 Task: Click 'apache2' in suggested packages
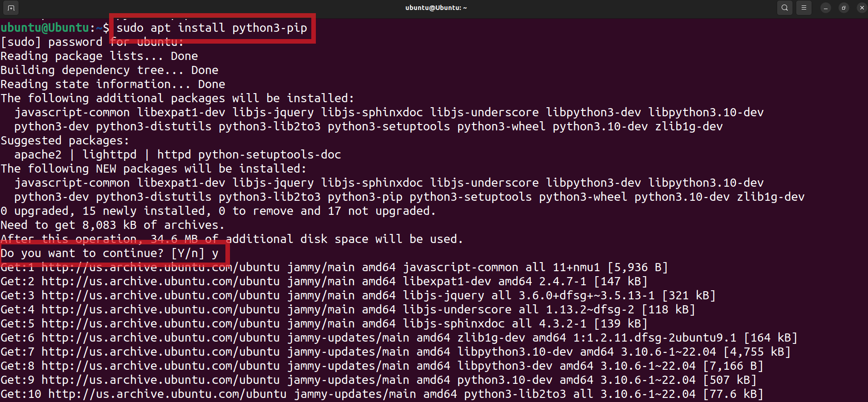coord(38,155)
